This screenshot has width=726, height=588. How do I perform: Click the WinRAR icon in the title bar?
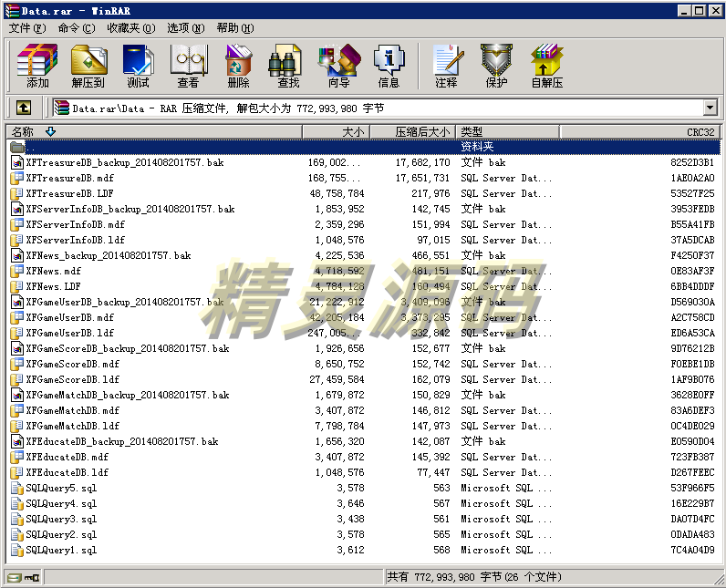point(12,11)
